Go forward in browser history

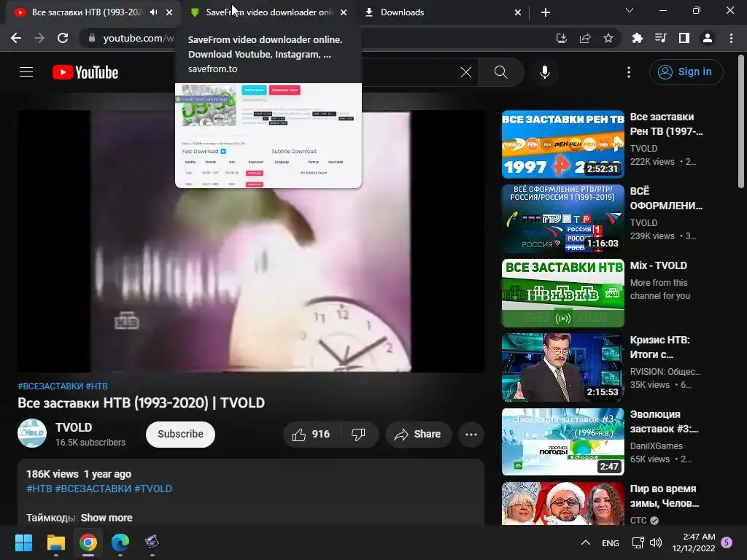coord(39,38)
